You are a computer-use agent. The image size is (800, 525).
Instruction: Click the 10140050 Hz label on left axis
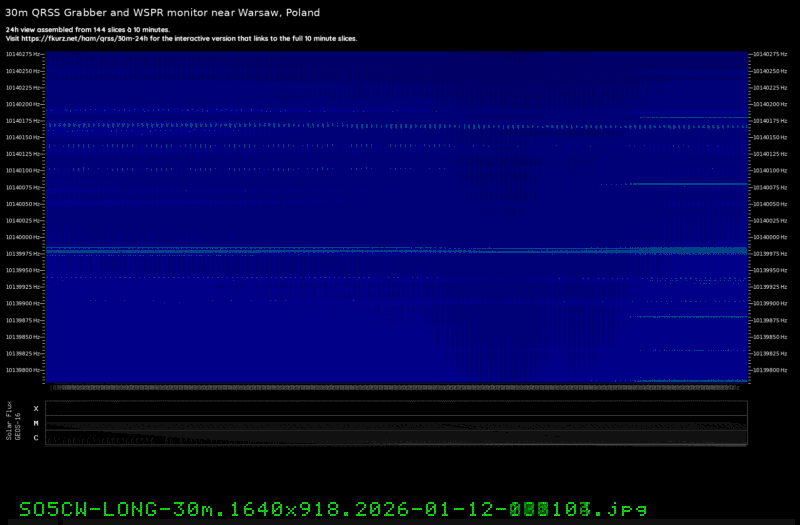click(x=23, y=204)
